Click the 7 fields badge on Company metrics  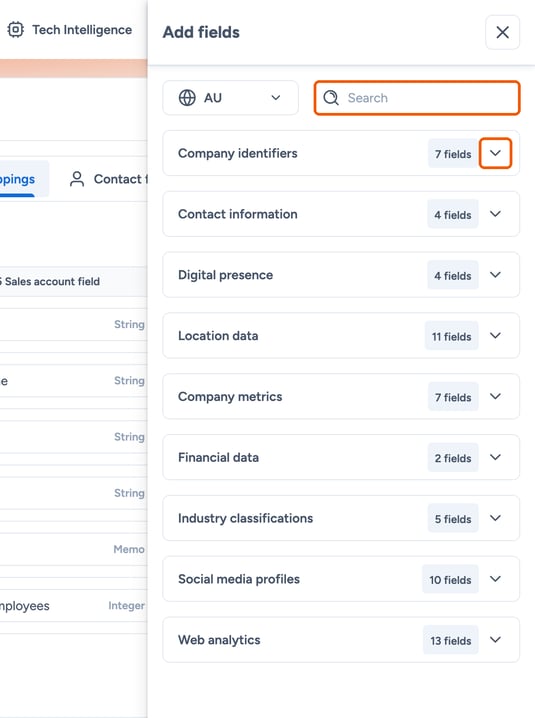pos(453,397)
